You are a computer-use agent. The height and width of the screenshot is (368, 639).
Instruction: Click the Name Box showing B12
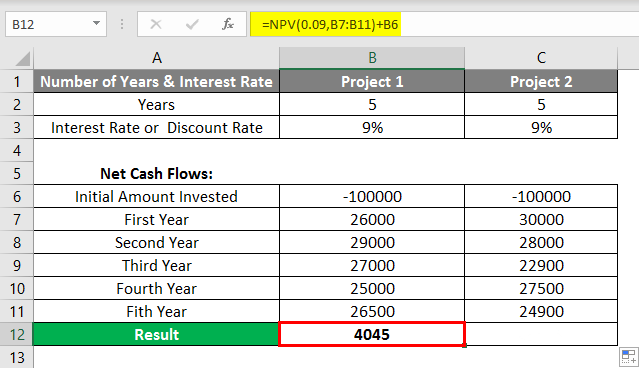tap(56, 24)
